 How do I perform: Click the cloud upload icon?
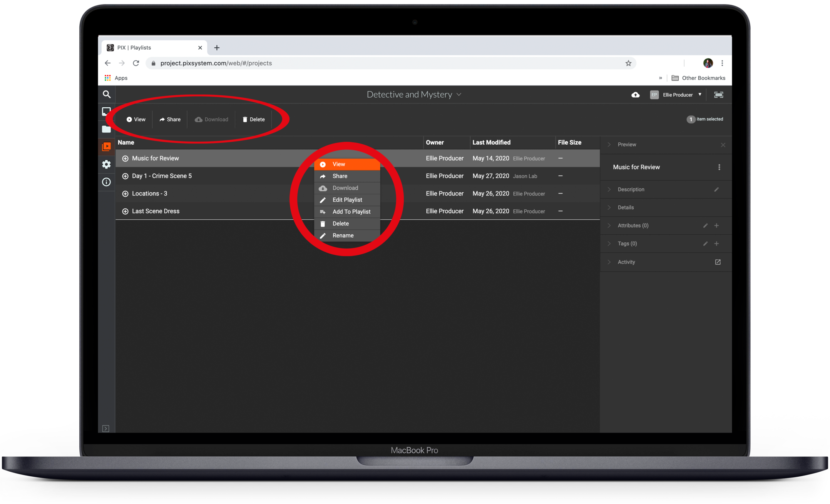tap(635, 95)
